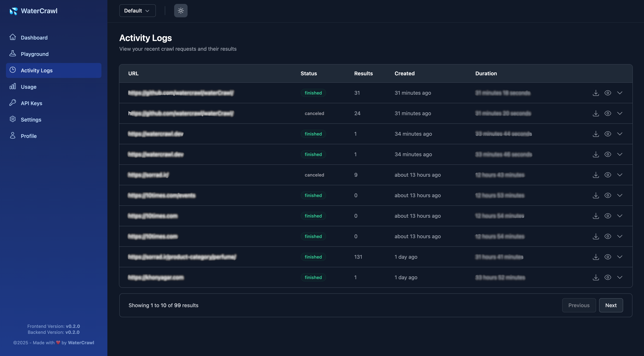
Task: Click eye icon on 24-result canceled row
Action: pos(608,113)
